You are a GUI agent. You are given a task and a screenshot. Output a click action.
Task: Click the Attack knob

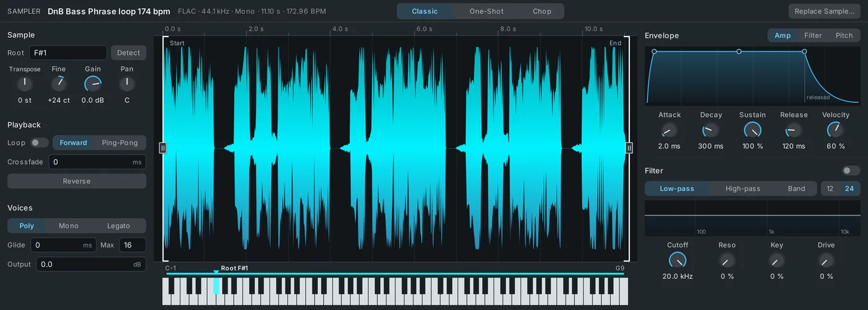670,130
